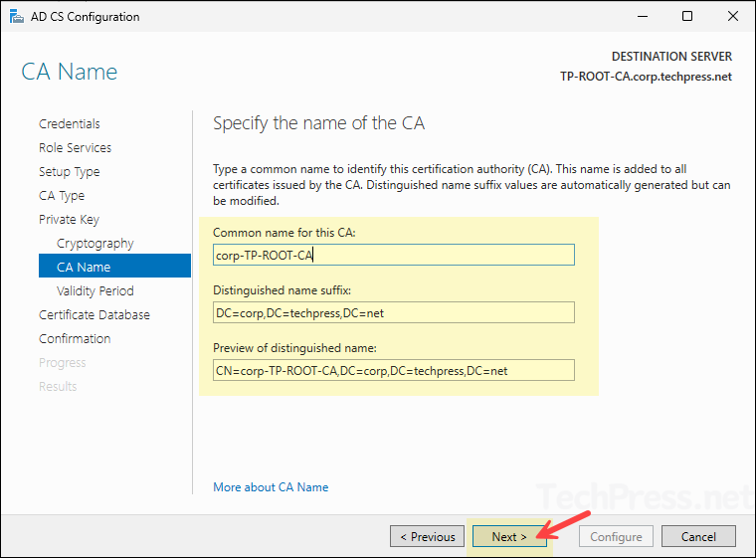Click the Common name for this CA field
The image size is (756, 558).
(394, 255)
